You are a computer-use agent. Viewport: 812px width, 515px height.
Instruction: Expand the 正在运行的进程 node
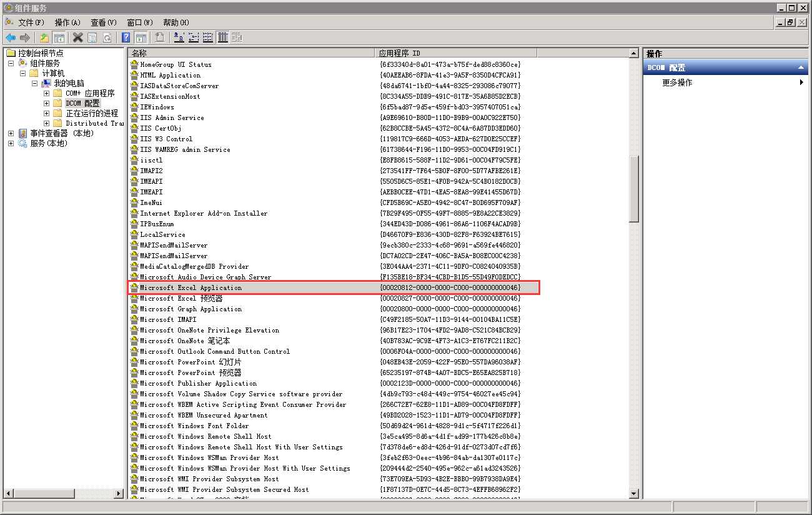point(46,113)
